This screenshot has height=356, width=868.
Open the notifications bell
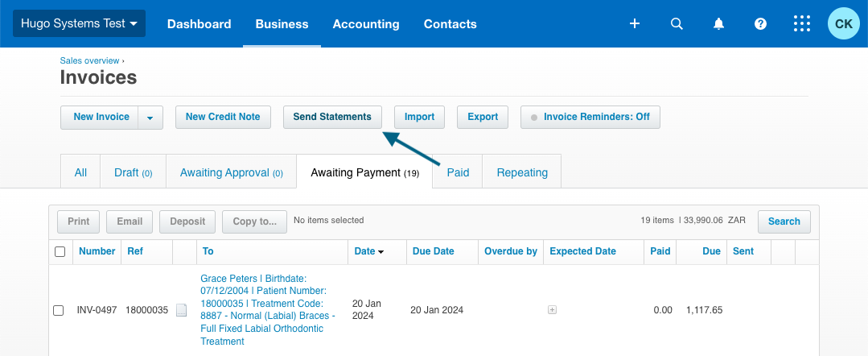(x=718, y=24)
